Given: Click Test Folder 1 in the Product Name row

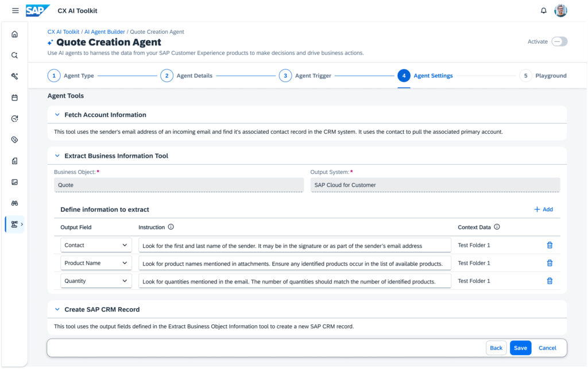Looking at the screenshot, I should (x=474, y=263).
